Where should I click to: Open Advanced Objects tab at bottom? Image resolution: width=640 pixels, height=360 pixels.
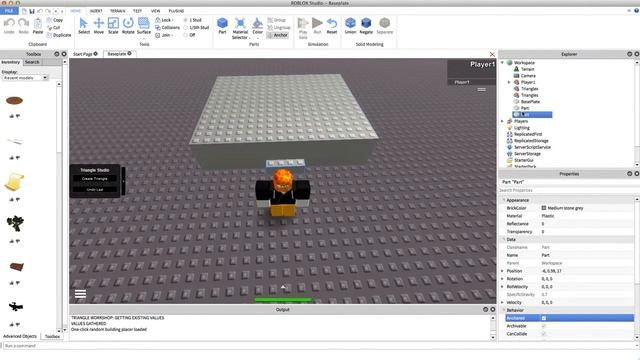[20, 336]
